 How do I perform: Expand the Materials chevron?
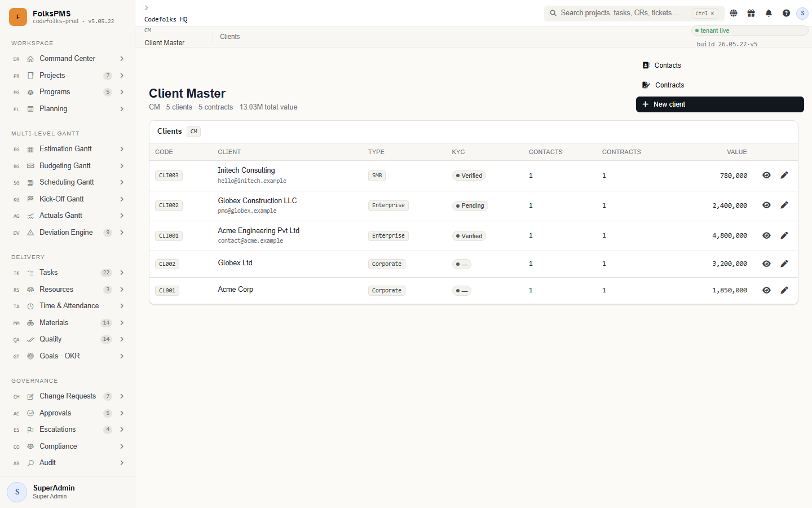122,323
